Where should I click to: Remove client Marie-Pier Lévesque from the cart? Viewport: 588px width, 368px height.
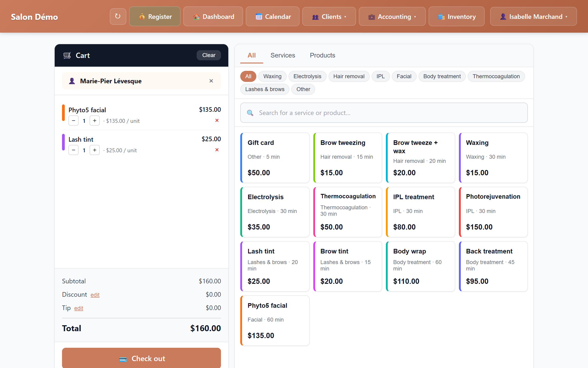coord(211,81)
